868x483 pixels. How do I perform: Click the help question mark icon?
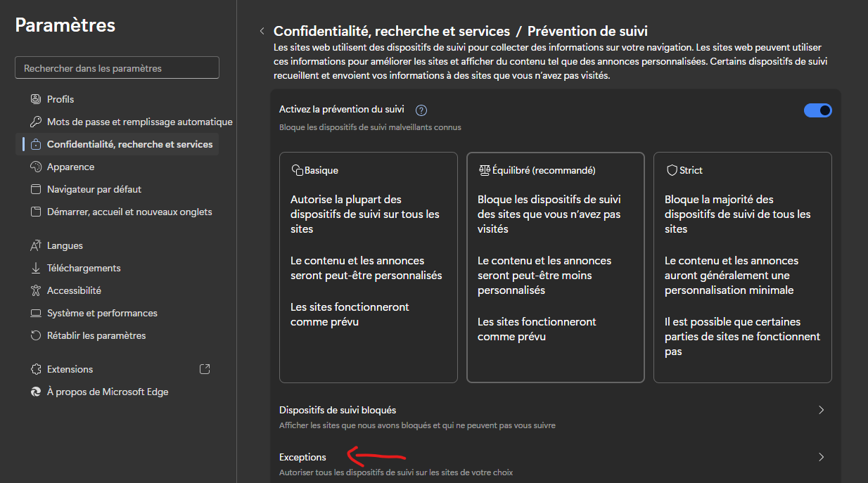click(421, 110)
